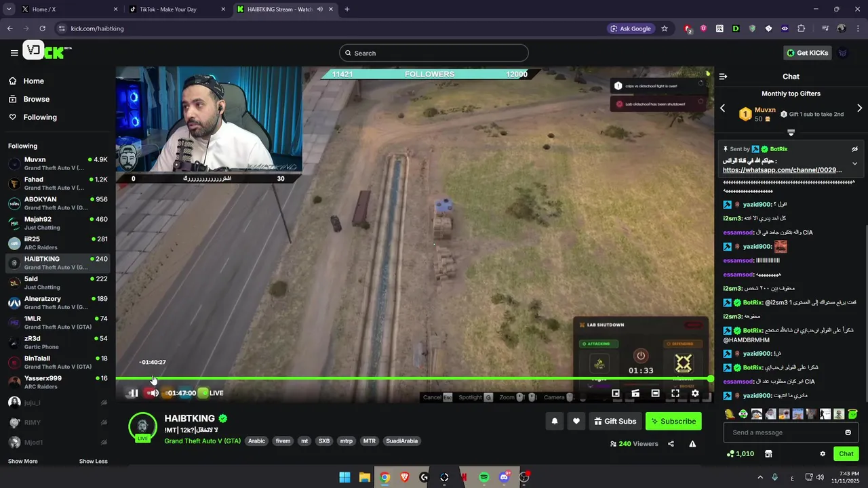868x488 pixels.
Task: Open Majah92 channel in following list
Action: [58, 223]
